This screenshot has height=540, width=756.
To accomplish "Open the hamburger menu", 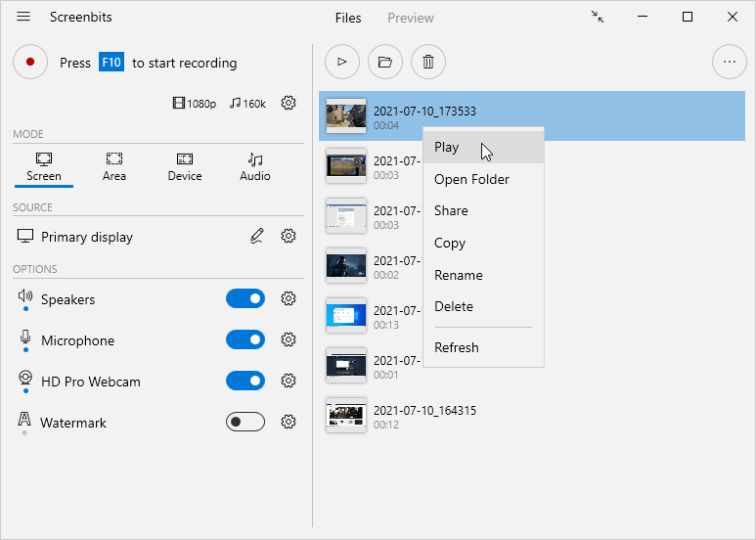I will [x=23, y=17].
